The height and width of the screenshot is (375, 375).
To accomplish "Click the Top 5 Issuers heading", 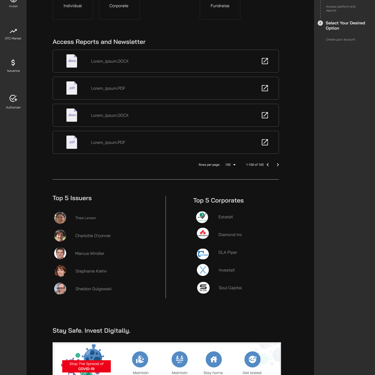I will (72, 198).
